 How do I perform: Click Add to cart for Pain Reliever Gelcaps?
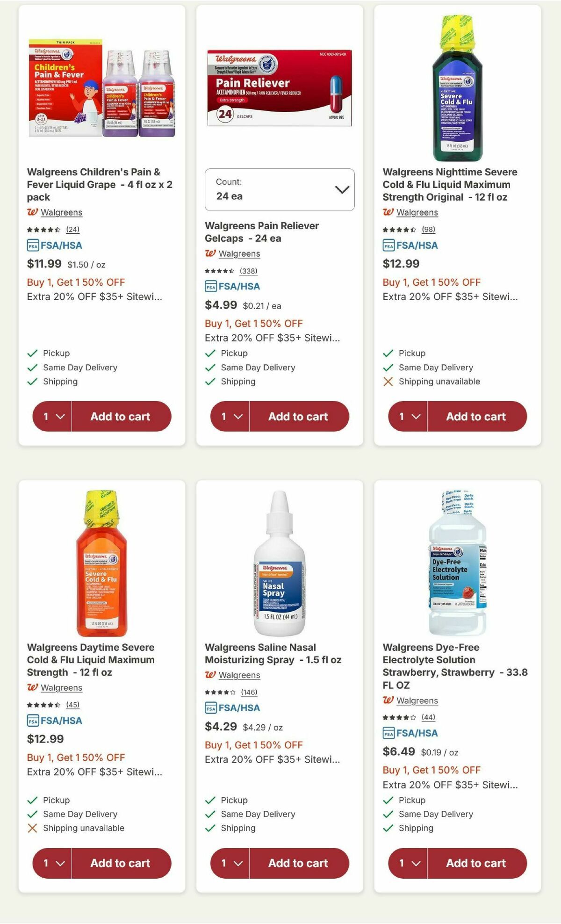pyautogui.click(x=298, y=416)
